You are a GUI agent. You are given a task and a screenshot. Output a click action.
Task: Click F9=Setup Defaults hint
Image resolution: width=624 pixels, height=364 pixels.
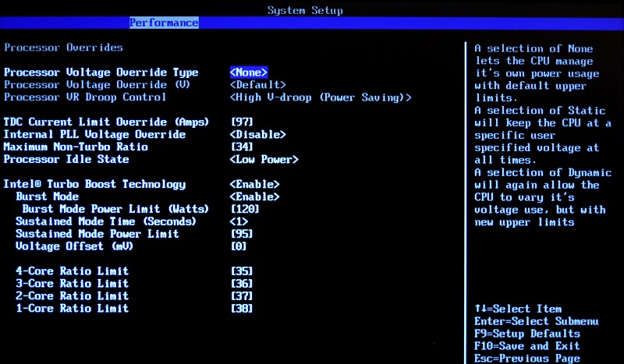click(x=526, y=334)
